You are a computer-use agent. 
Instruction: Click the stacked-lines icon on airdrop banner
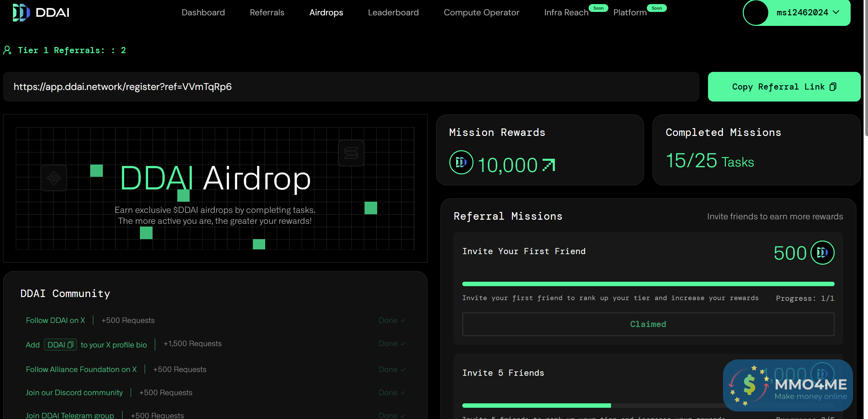[x=351, y=153]
